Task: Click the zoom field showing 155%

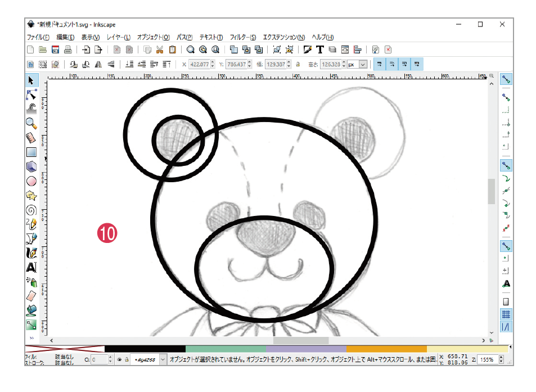Action: coord(488,359)
